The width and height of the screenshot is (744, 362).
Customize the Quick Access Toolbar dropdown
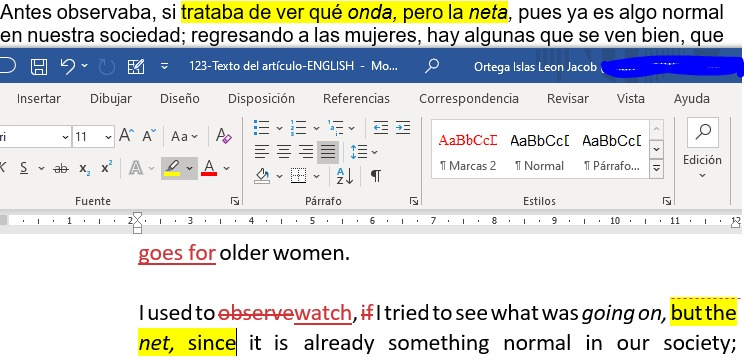165,66
